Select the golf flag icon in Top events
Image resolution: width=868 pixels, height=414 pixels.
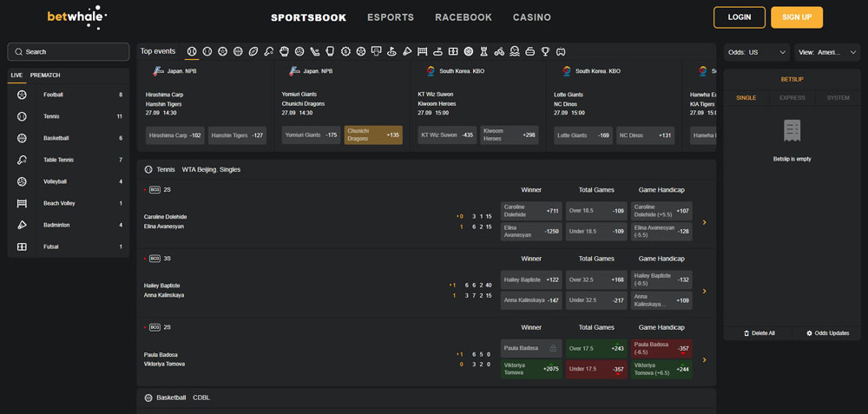391,51
